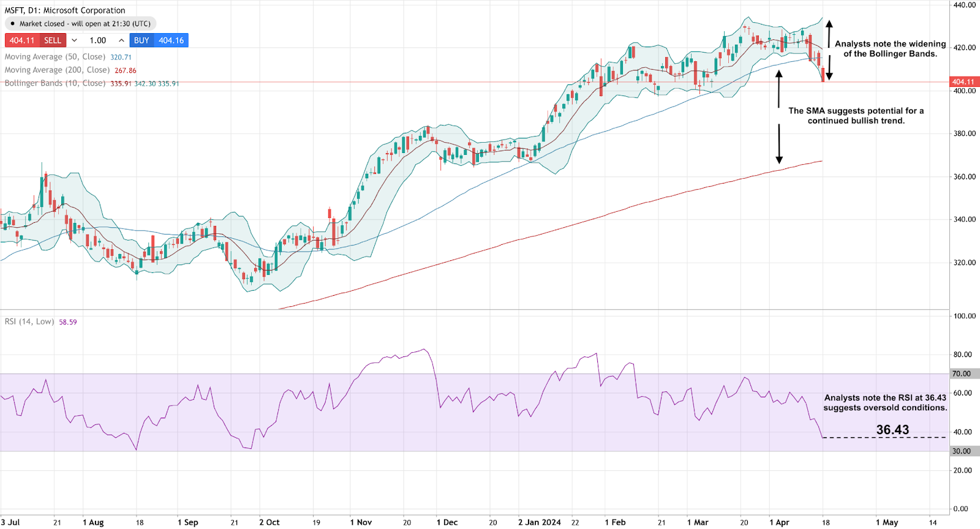980x529 pixels.
Task: Click the red SELL button
Action: [36, 40]
